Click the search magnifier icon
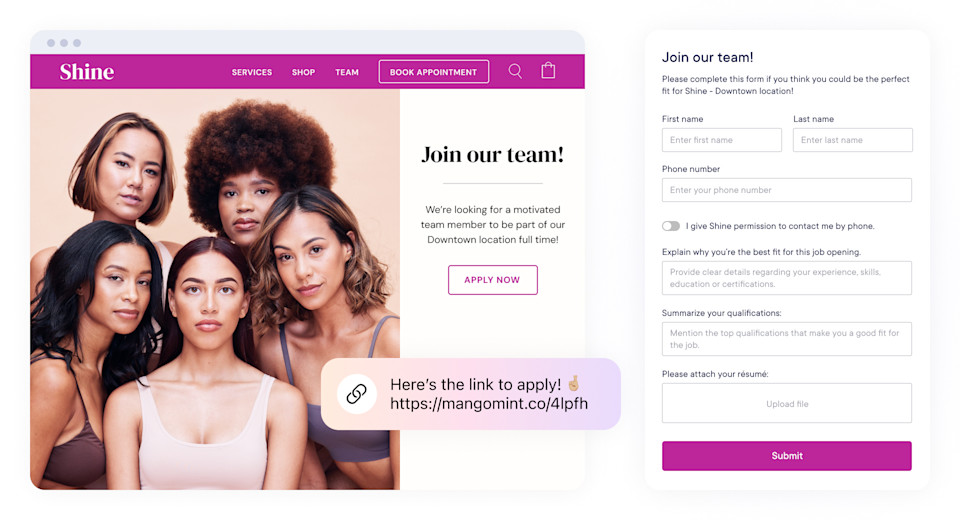 515,72
